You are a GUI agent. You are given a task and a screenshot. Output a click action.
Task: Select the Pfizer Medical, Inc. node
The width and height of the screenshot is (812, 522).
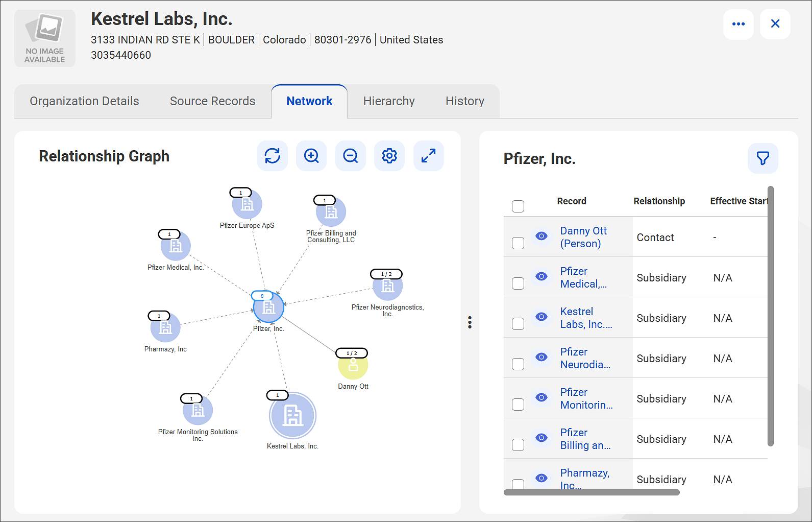coord(176,246)
